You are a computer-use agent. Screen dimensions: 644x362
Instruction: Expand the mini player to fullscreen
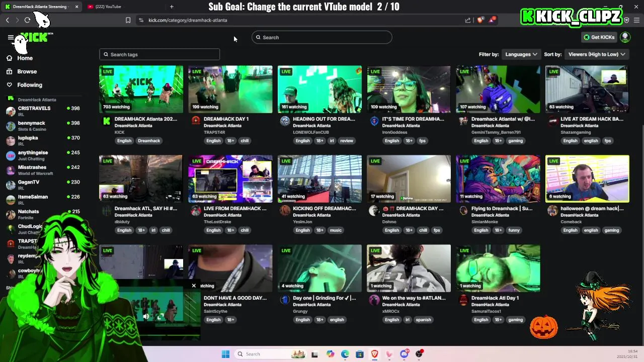pyautogui.click(x=160, y=317)
